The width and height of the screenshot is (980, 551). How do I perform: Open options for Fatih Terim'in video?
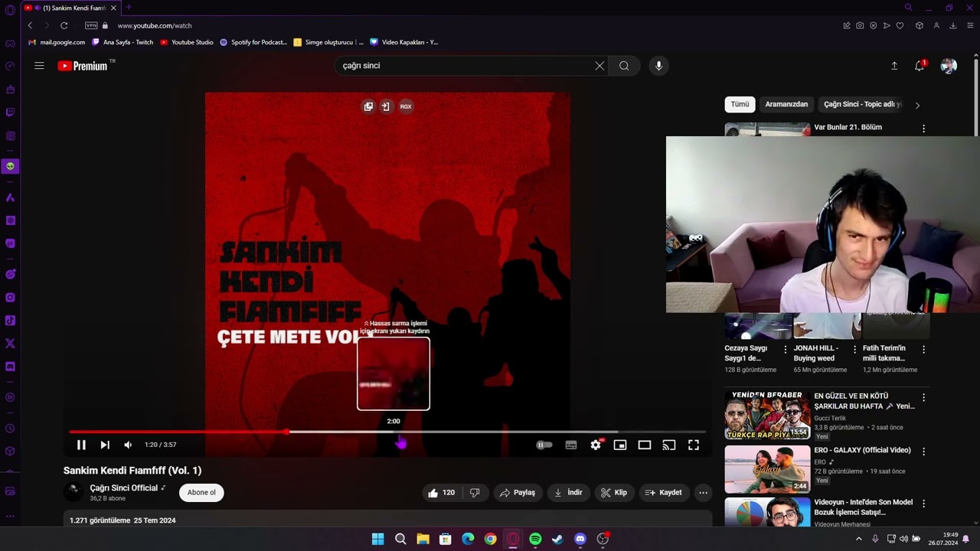[x=923, y=349]
